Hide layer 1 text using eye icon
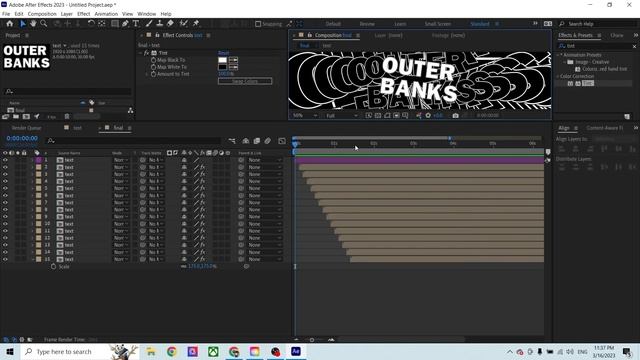The image size is (640, 360). click(5, 160)
